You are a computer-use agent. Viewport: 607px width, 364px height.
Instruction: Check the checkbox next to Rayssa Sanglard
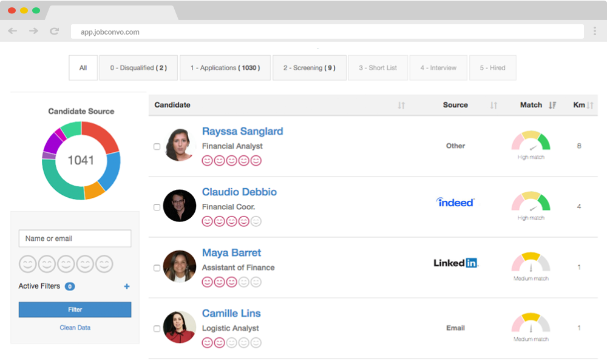pos(157,146)
